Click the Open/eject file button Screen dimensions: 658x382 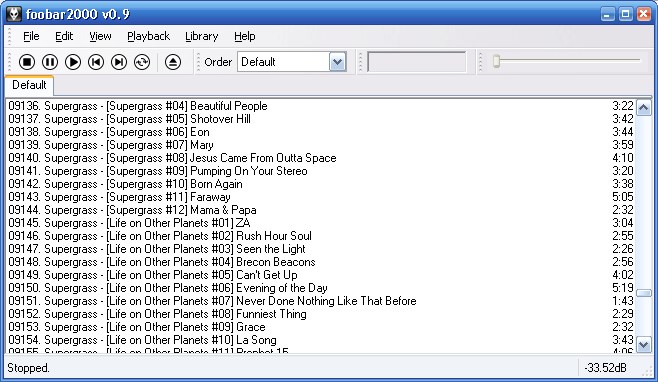(173, 62)
